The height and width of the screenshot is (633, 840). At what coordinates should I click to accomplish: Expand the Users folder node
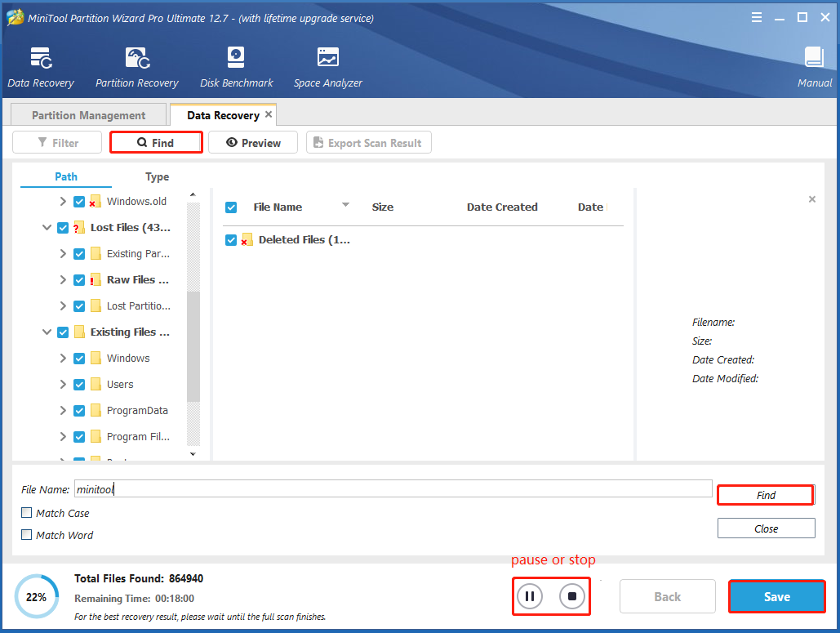pyautogui.click(x=63, y=385)
